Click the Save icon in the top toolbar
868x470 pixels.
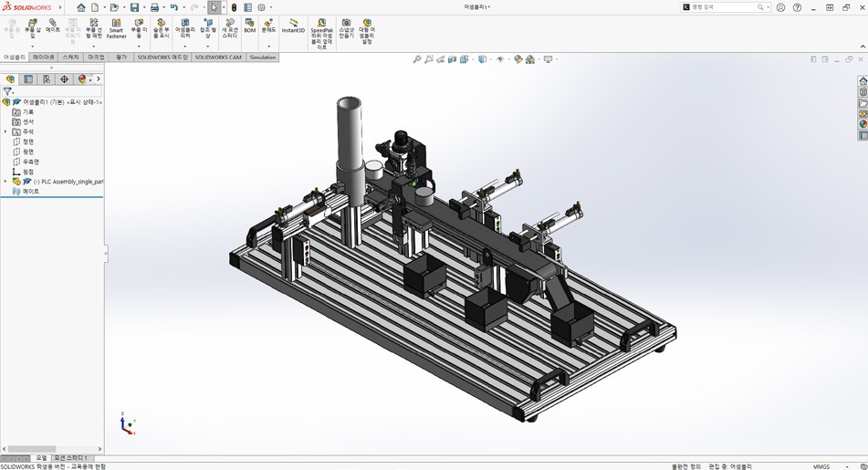134,7
